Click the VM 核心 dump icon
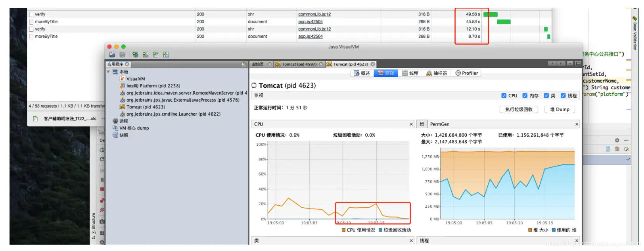 pos(115,128)
